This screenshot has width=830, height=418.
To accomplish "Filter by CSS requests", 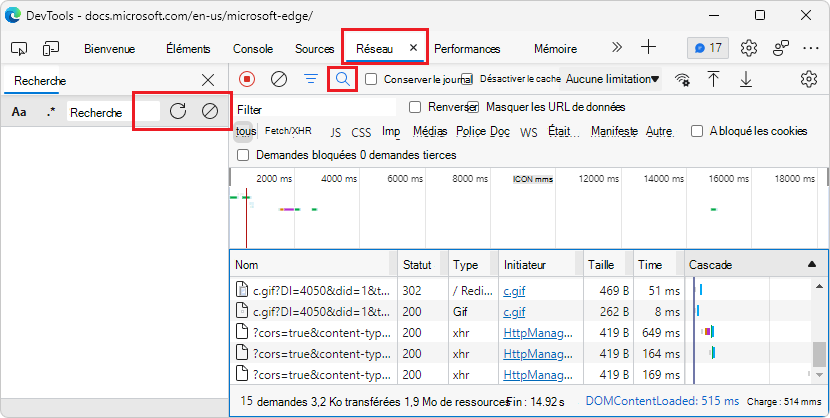I will [x=362, y=132].
